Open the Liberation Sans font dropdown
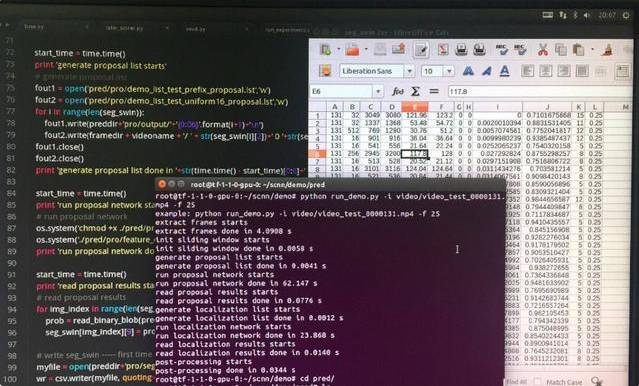 [409, 71]
